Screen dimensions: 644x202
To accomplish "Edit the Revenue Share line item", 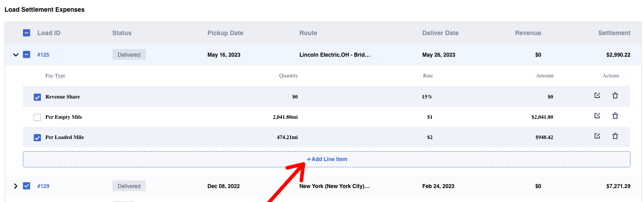I will click(x=597, y=96).
